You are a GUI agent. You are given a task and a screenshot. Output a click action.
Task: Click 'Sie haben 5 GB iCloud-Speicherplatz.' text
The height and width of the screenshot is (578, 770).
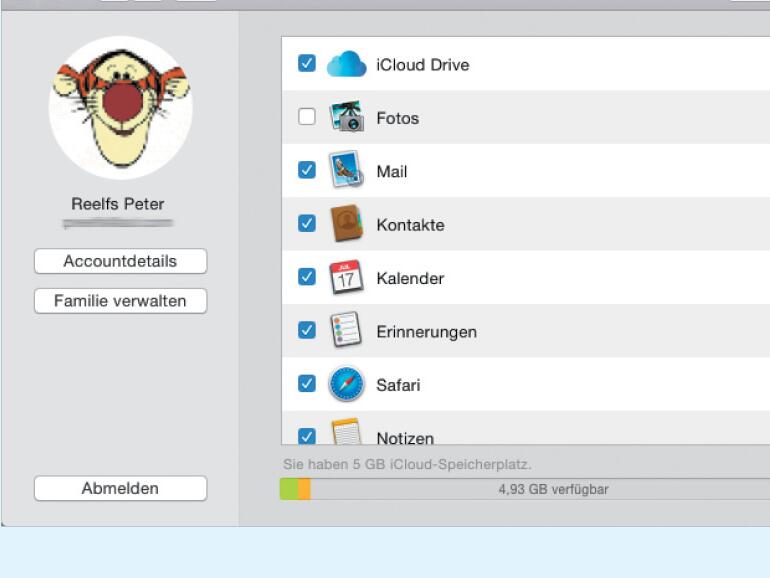click(x=407, y=465)
